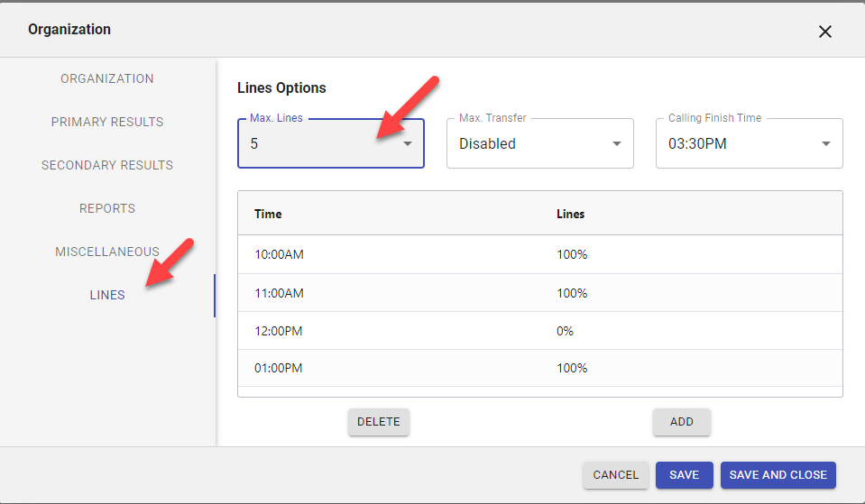
Task: Select the 10:00AM row
Action: click(x=539, y=255)
